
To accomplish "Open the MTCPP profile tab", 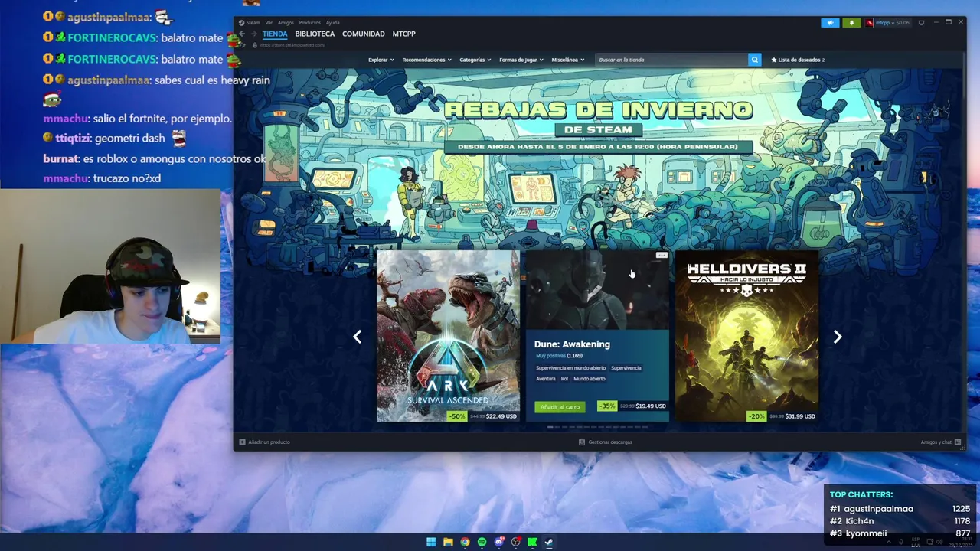I will pyautogui.click(x=403, y=34).
